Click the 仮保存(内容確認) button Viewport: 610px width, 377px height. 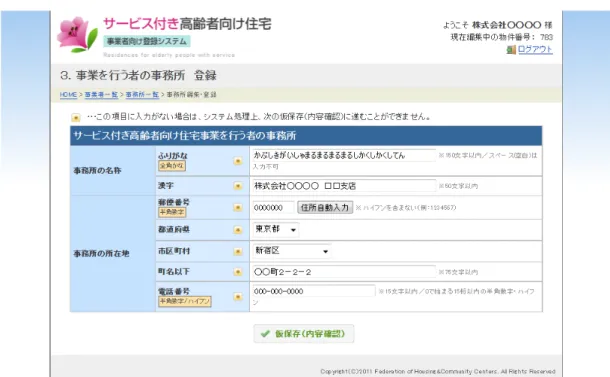click(x=304, y=334)
